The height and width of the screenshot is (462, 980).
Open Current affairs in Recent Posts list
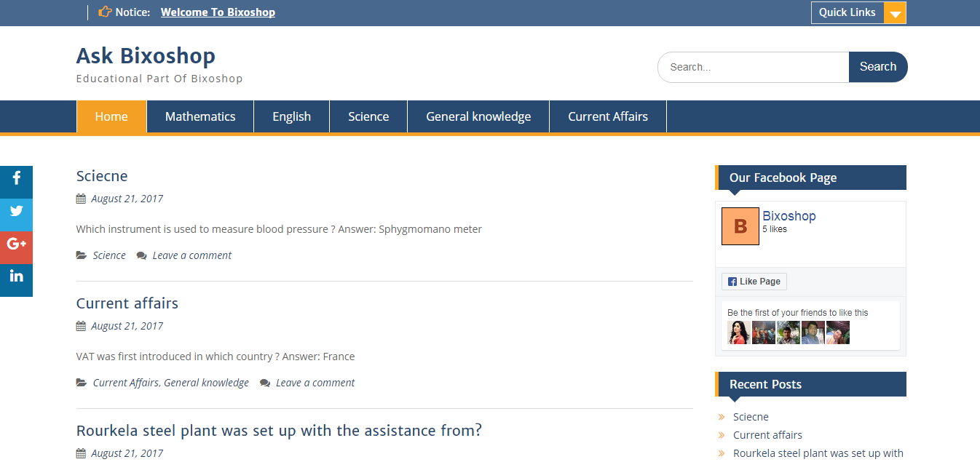tap(767, 435)
